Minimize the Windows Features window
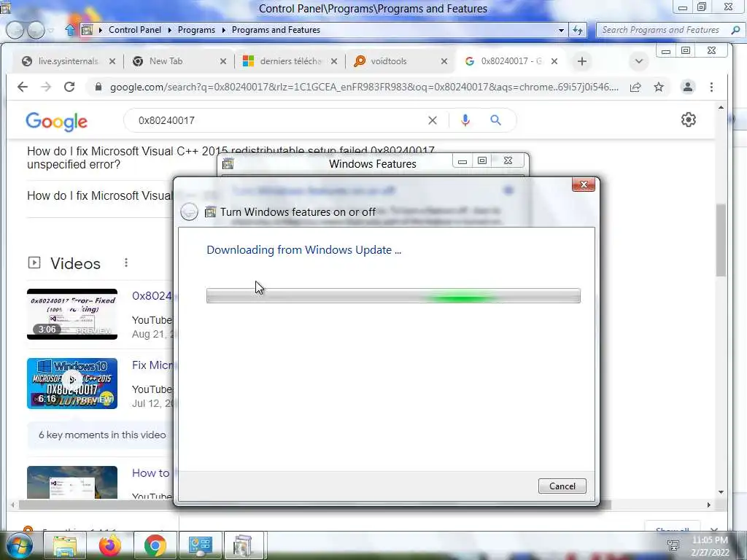Image resolution: width=747 pixels, height=560 pixels. pyautogui.click(x=462, y=161)
